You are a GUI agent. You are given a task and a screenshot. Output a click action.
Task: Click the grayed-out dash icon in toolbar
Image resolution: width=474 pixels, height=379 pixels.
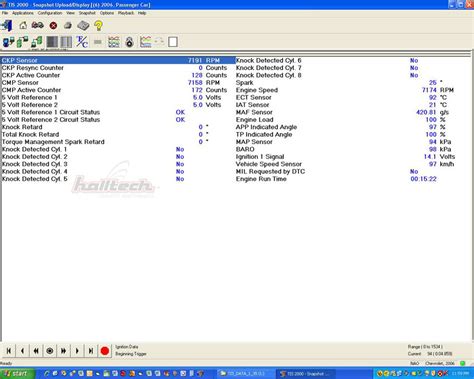tap(98, 42)
